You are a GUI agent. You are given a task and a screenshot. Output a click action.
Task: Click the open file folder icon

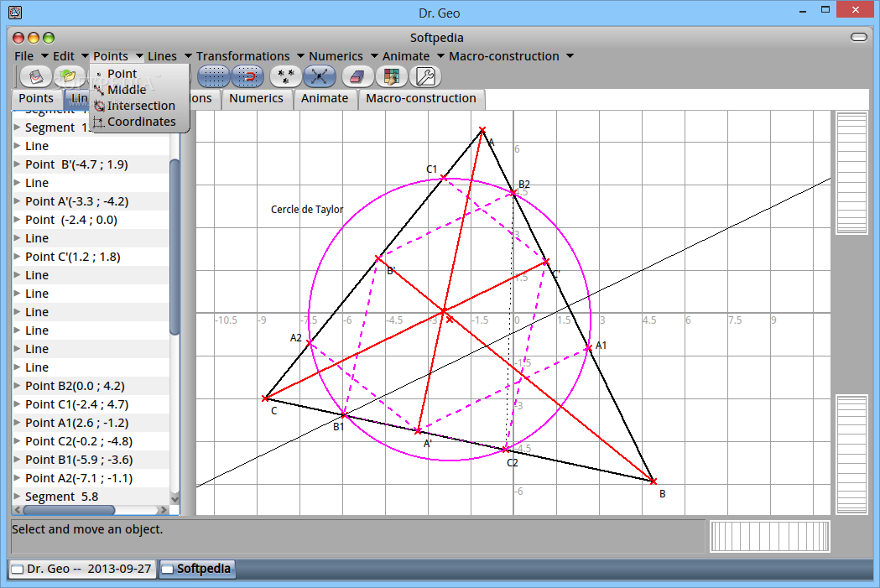tap(69, 76)
